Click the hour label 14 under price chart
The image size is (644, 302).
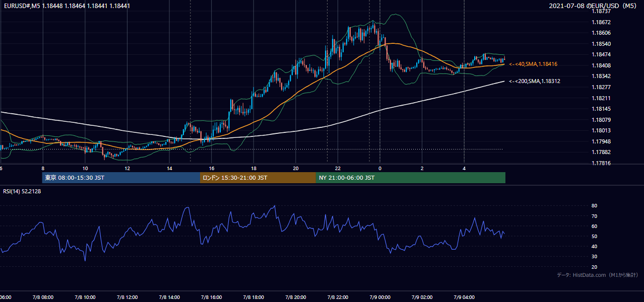click(169, 168)
